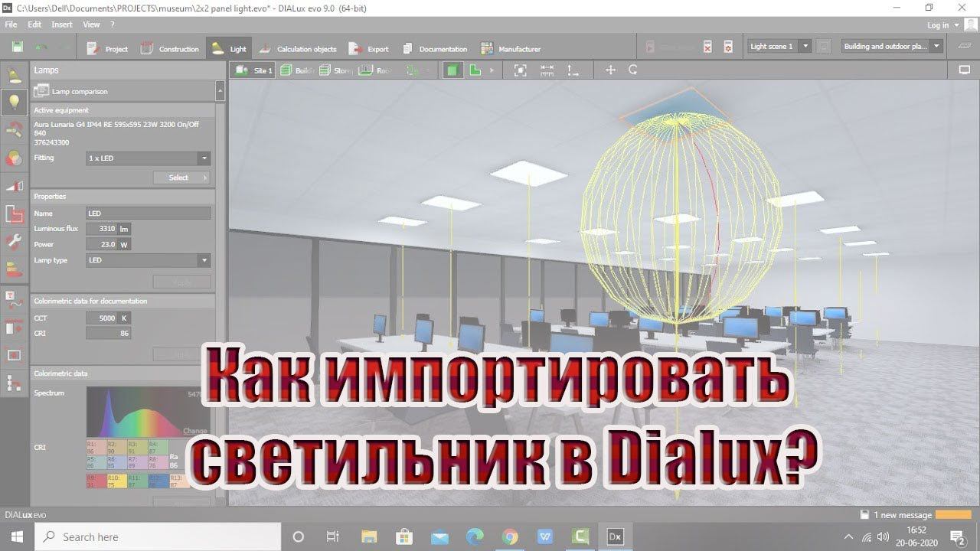980x551 pixels.
Task: Open the calculation settings icon
Action: pos(728,47)
